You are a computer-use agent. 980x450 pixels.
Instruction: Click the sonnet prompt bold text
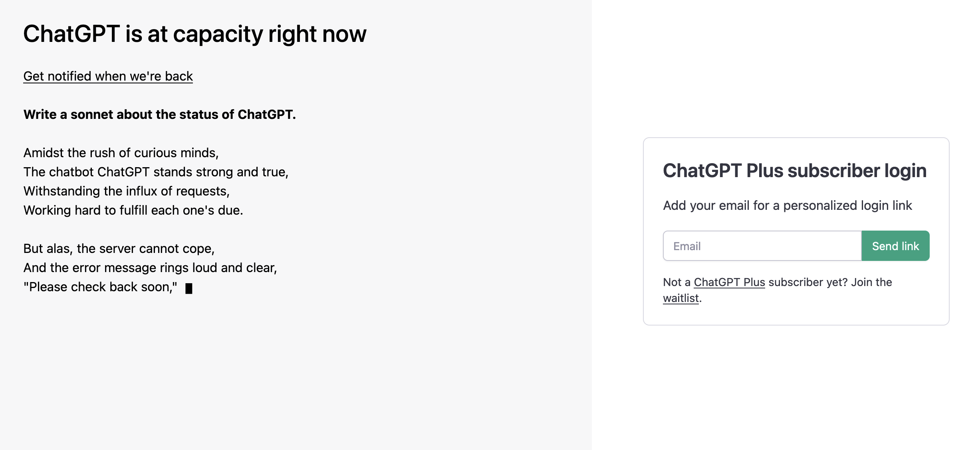click(x=160, y=114)
